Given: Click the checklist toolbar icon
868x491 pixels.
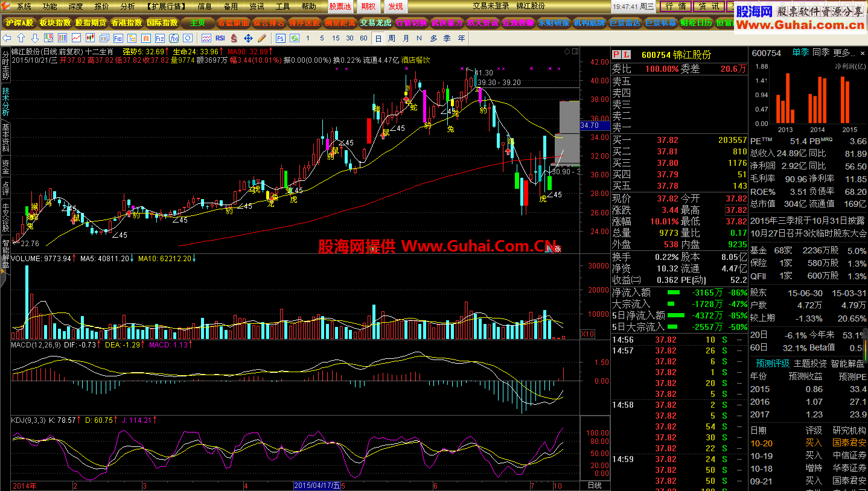Looking at the screenshot, I should [48, 38].
